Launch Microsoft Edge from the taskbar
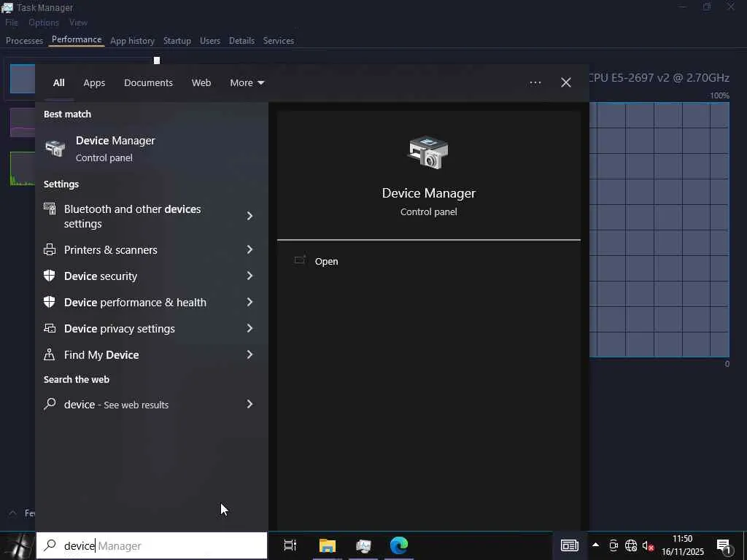 399,545
